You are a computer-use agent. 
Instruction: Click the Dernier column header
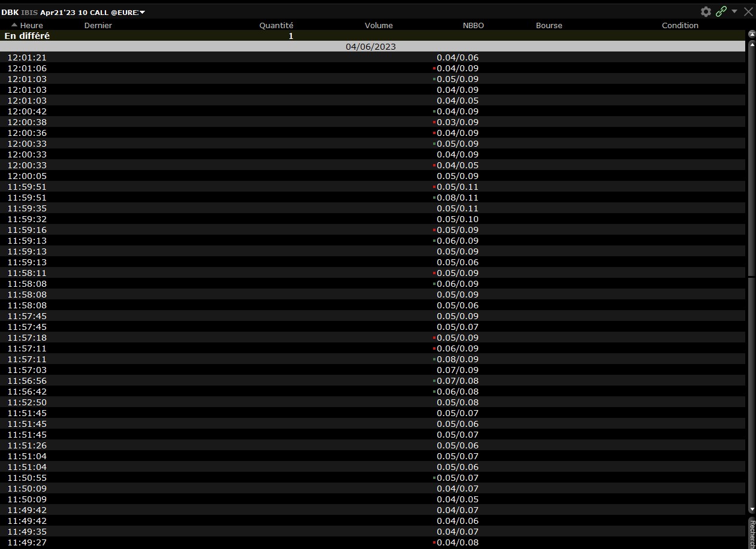coord(98,25)
